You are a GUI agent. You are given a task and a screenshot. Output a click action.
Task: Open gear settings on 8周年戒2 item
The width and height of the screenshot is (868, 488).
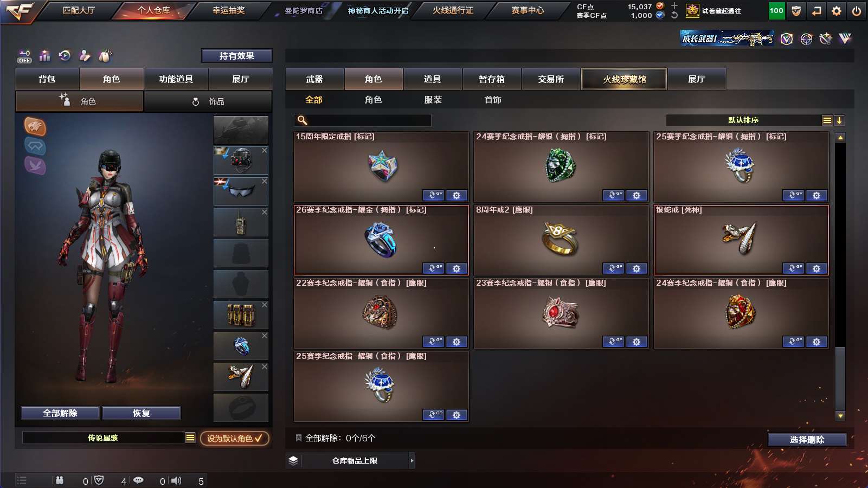click(x=636, y=268)
